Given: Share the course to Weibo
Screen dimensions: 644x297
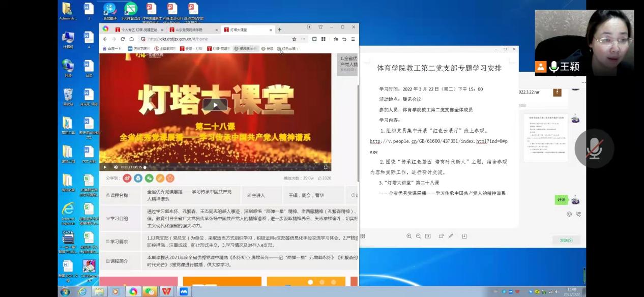Looking at the screenshot, I should [127, 178].
